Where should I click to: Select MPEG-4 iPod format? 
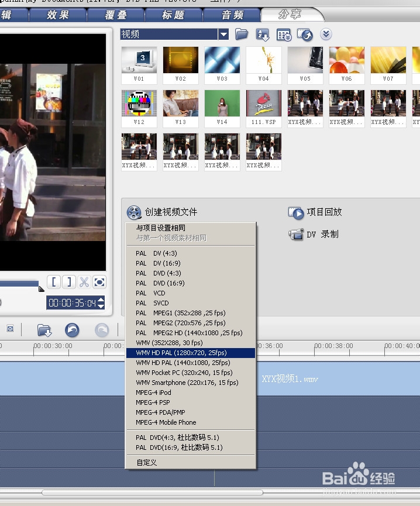(x=191, y=393)
